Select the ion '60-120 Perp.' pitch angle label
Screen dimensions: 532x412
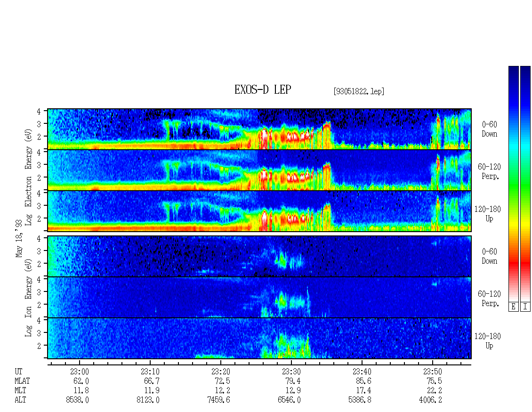tap(489, 299)
